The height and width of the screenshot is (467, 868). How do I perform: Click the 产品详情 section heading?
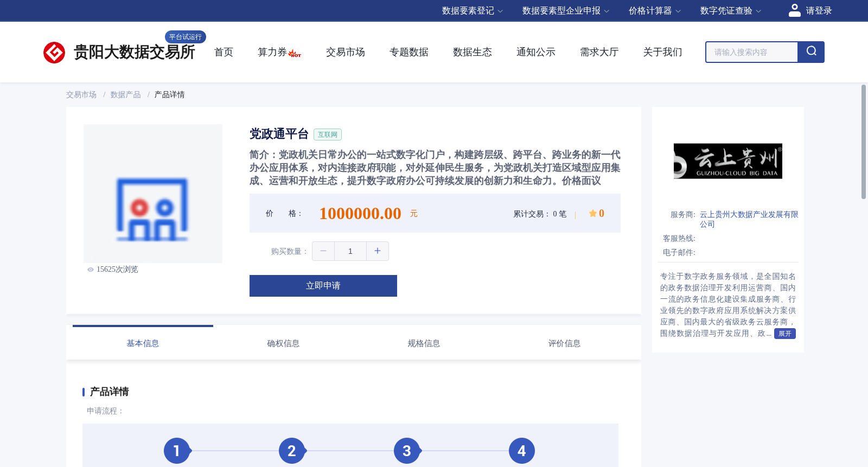109,392
